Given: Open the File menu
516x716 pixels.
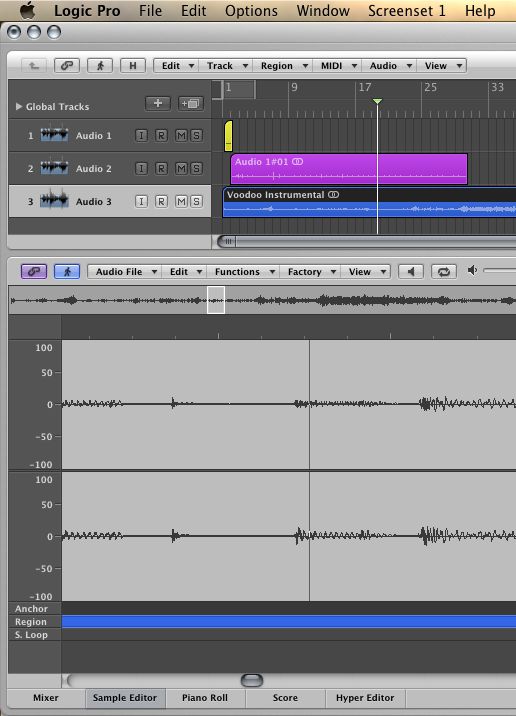Looking at the screenshot, I should (x=150, y=11).
